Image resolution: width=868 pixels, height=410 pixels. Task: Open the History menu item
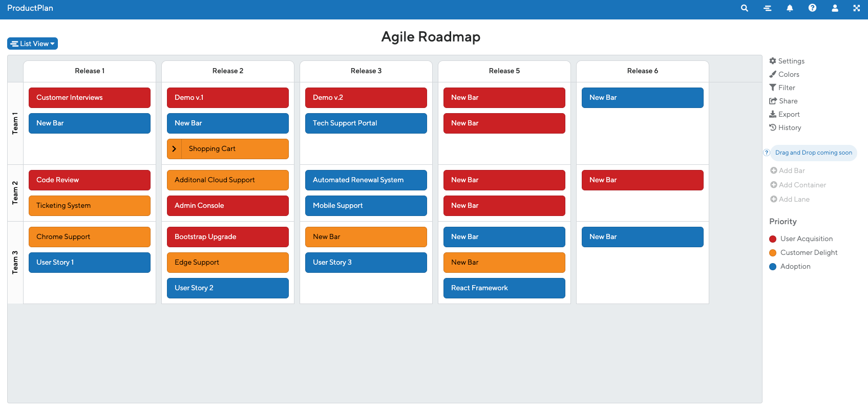pos(785,127)
